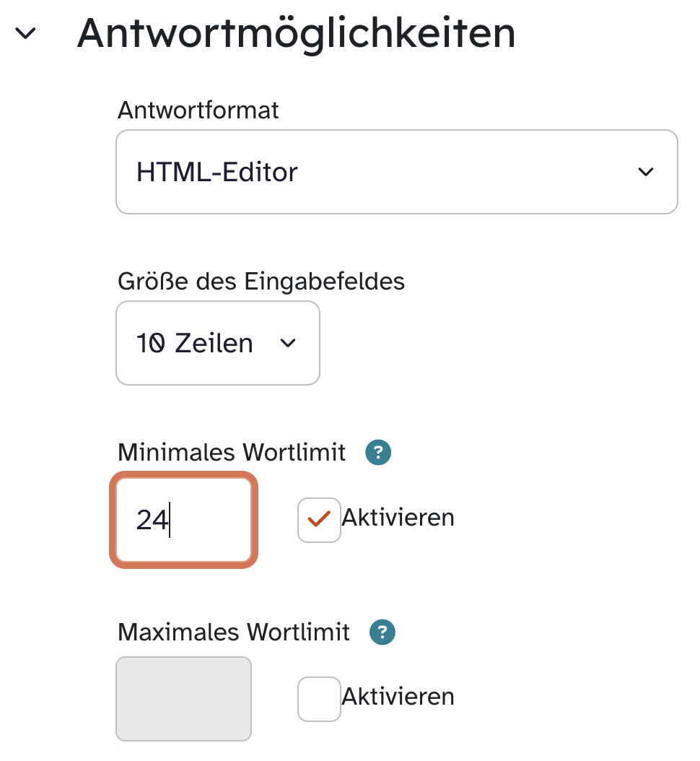The width and height of the screenshot is (700, 761).
Task: Click Aktivieren label next to minimum limit
Action: (398, 518)
